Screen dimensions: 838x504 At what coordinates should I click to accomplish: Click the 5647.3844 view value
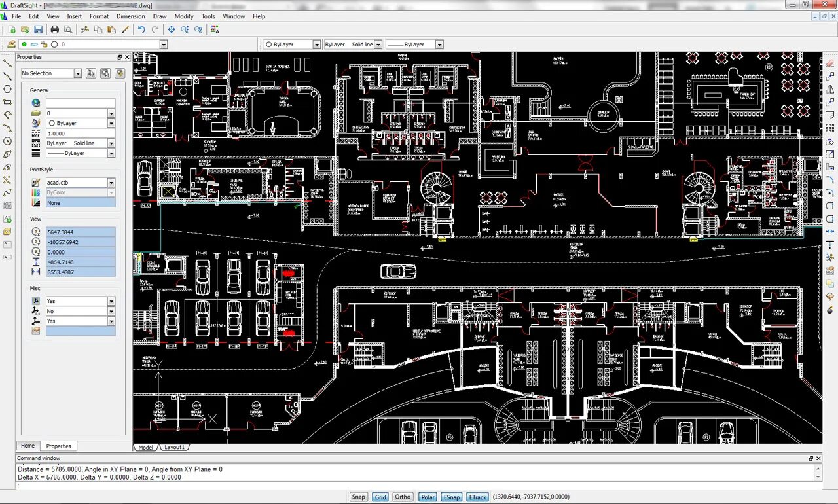[x=81, y=232]
